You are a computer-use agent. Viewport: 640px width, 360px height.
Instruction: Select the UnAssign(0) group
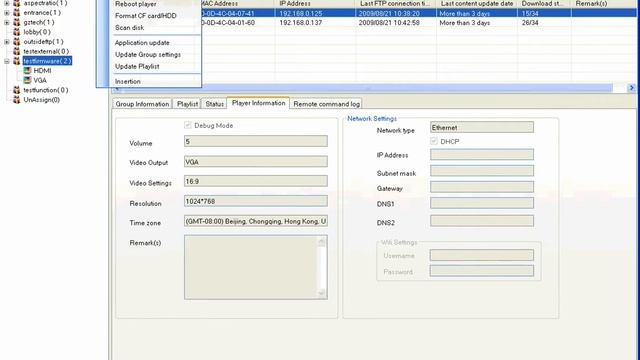pos(42,100)
